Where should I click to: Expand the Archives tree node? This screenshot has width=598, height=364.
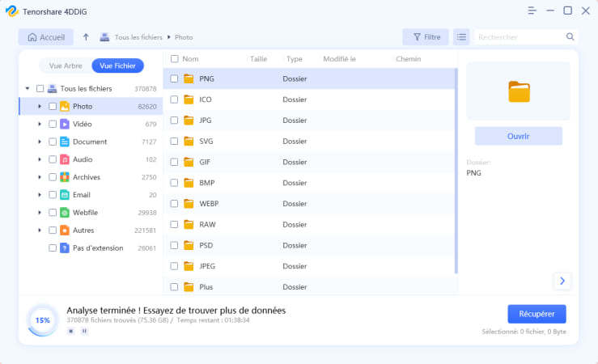[x=40, y=177]
